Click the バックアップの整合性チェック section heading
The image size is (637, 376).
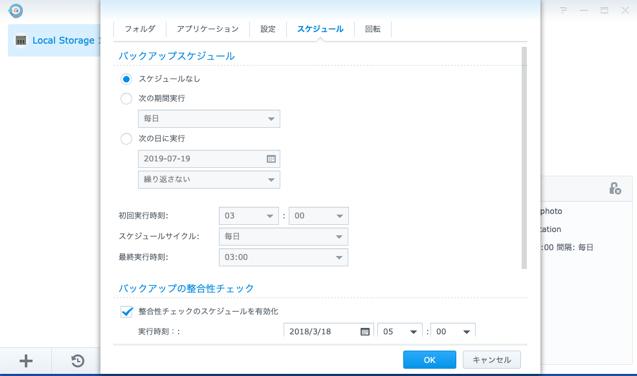[186, 288]
